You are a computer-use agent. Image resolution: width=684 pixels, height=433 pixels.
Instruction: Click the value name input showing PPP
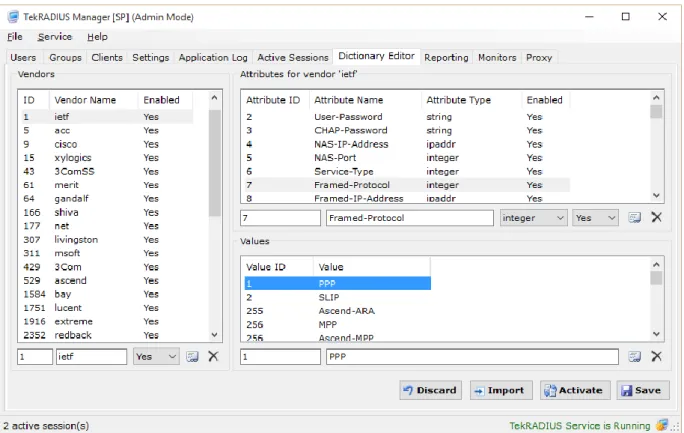(x=472, y=357)
